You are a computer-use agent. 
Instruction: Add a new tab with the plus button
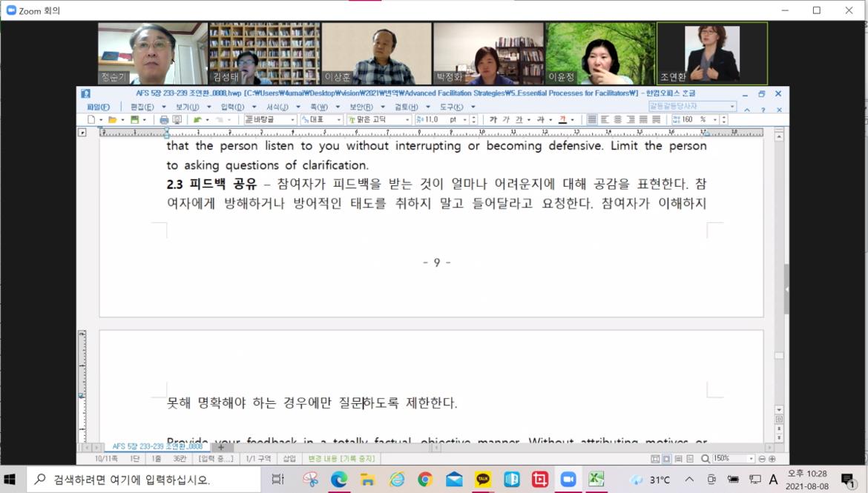point(220,448)
